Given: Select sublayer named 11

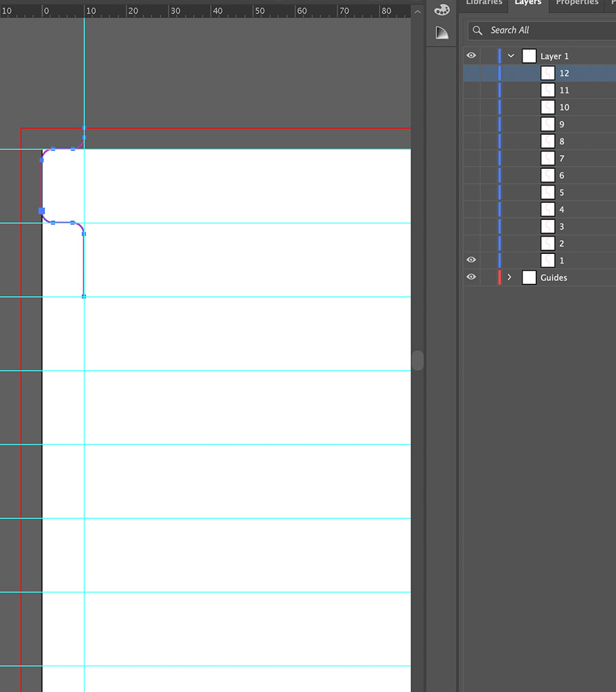Looking at the screenshot, I should (564, 91).
